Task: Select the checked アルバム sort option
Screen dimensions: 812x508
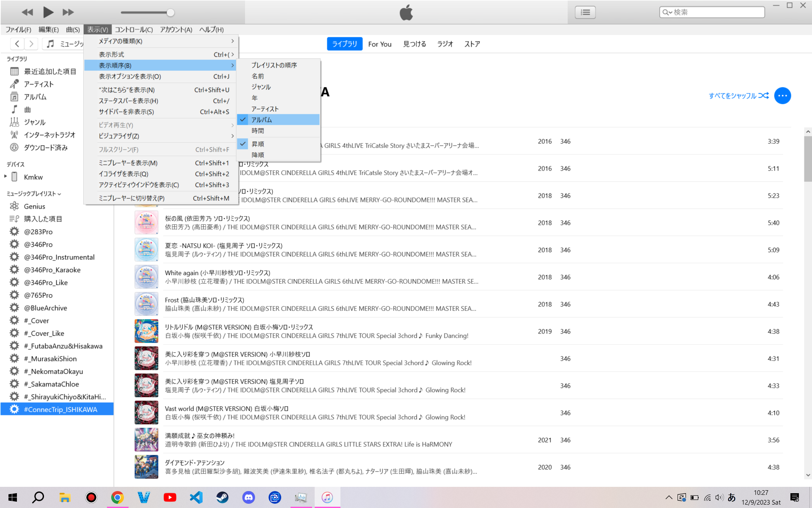Action: pyautogui.click(x=261, y=120)
